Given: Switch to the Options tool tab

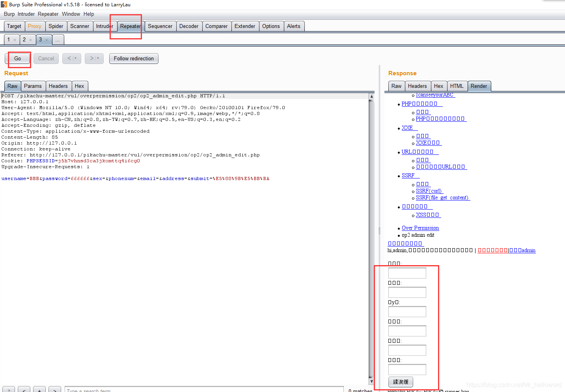Looking at the screenshot, I should 271,26.
